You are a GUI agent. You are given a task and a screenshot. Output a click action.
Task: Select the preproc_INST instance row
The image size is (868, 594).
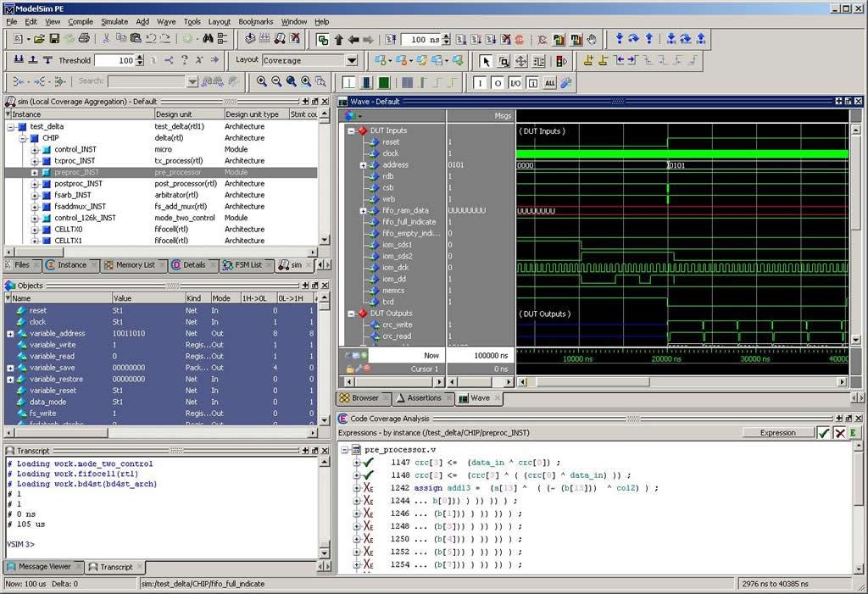(76, 172)
